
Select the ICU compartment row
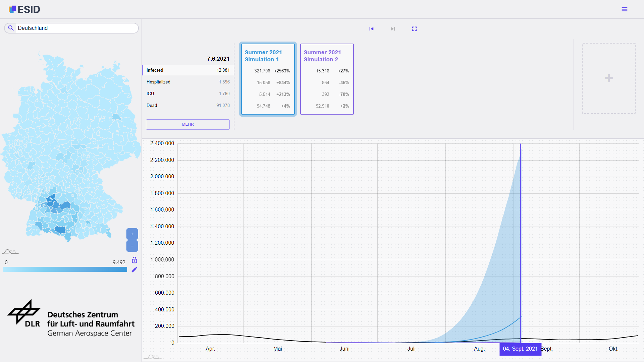(188, 94)
